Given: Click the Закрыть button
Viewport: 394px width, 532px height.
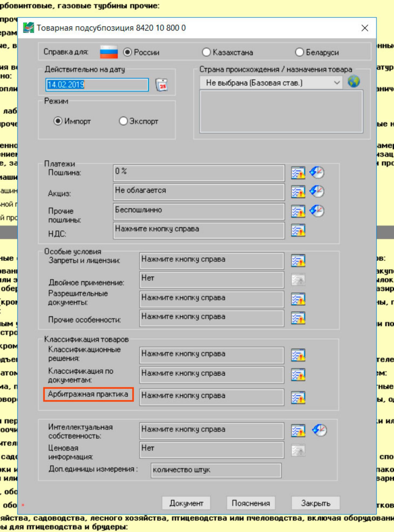Looking at the screenshot, I should (x=315, y=503).
